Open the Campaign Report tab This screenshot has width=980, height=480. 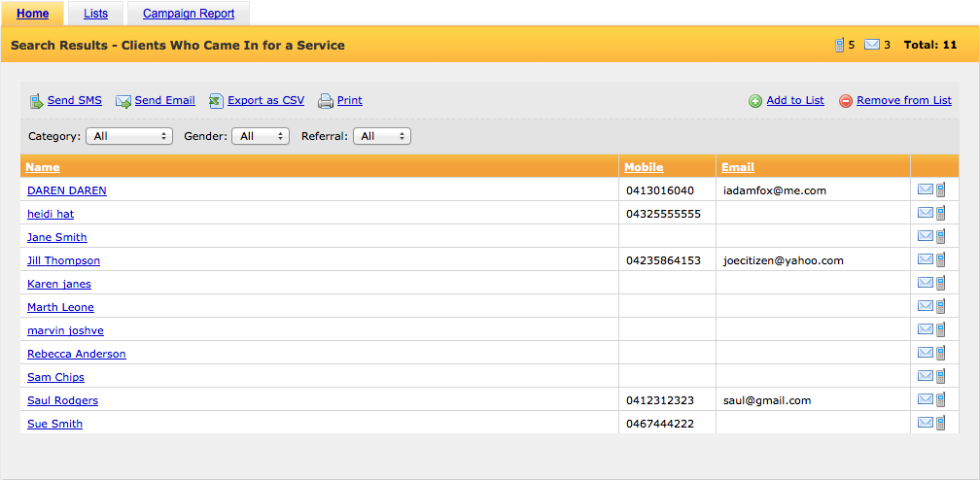pos(189,14)
